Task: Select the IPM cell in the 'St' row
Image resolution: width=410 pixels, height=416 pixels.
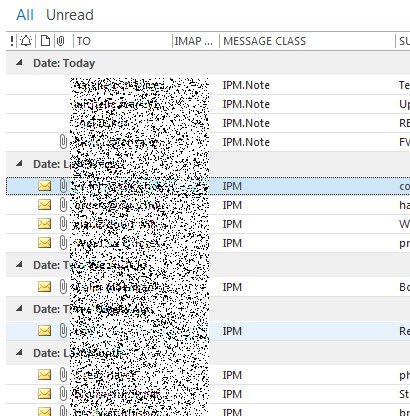Action: [232, 394]
